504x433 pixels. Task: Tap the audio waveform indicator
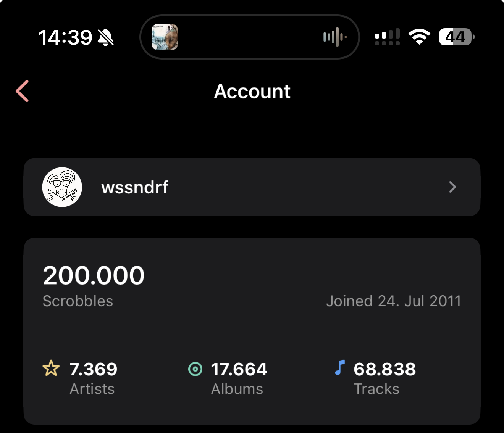click(x=334, y=37)
